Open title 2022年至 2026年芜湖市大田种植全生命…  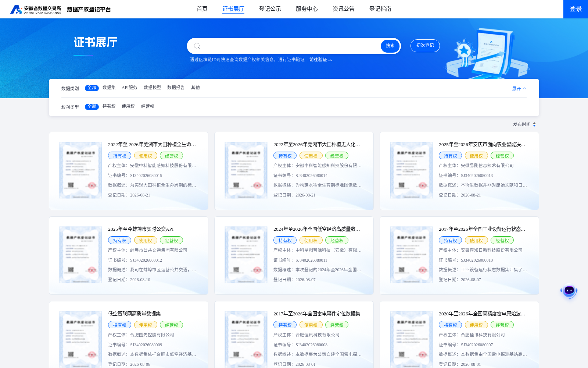[x=152, y=145]
